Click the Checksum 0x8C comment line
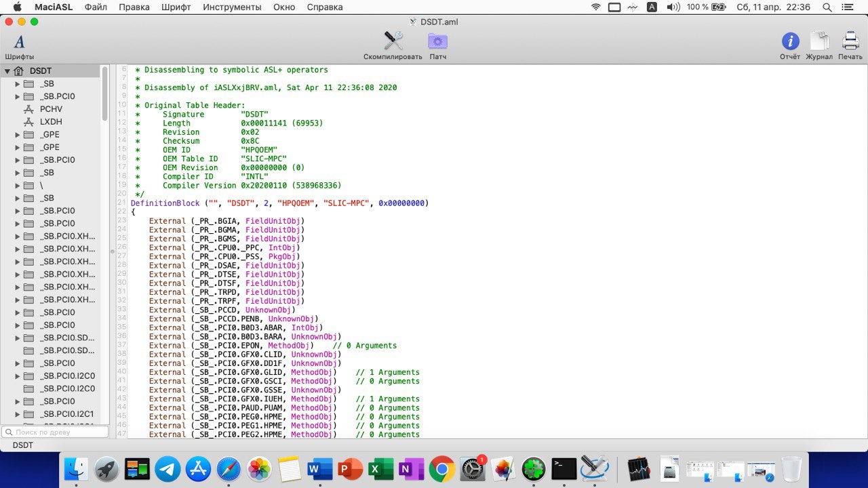Screen dimensions: 868x488 197,141
